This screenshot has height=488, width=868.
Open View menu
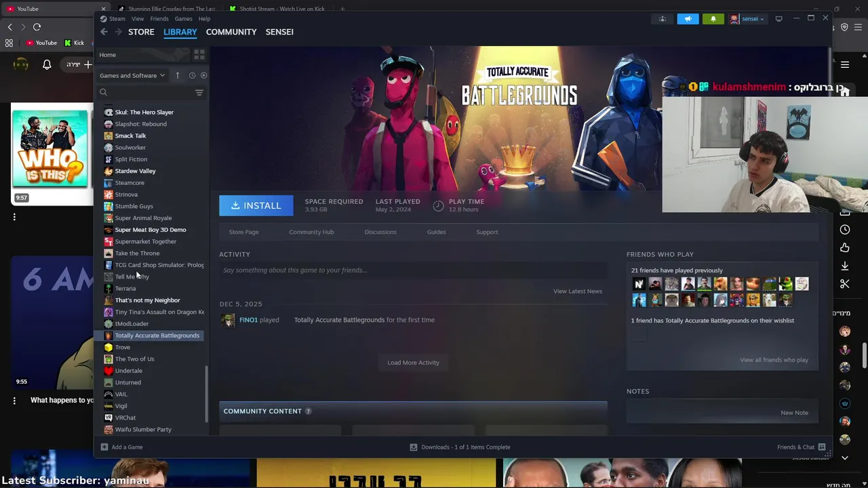click(x=138, y=19)
